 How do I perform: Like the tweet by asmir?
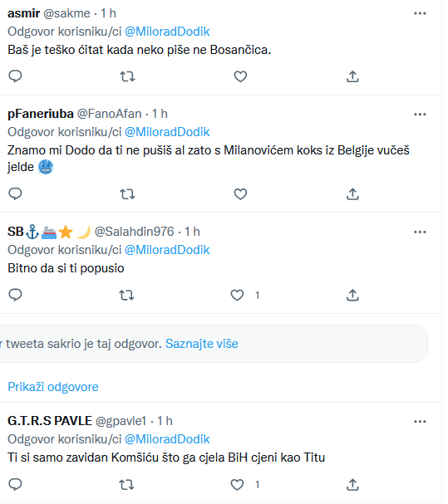coord(240,76)
